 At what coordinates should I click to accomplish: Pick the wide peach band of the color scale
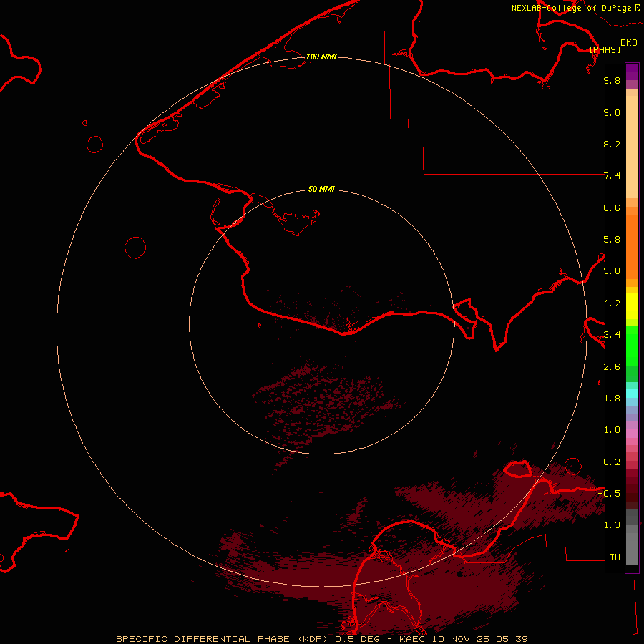click(632, 147)
